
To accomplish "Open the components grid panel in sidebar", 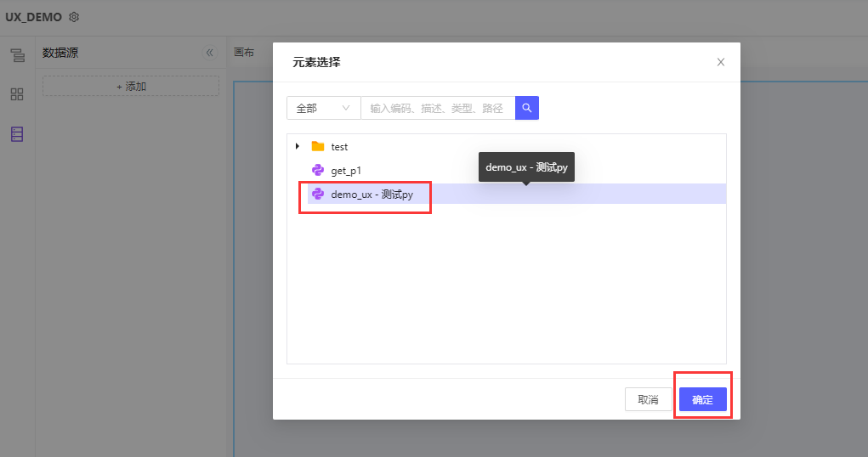I will pyautogui.click(x=17, y=94).
